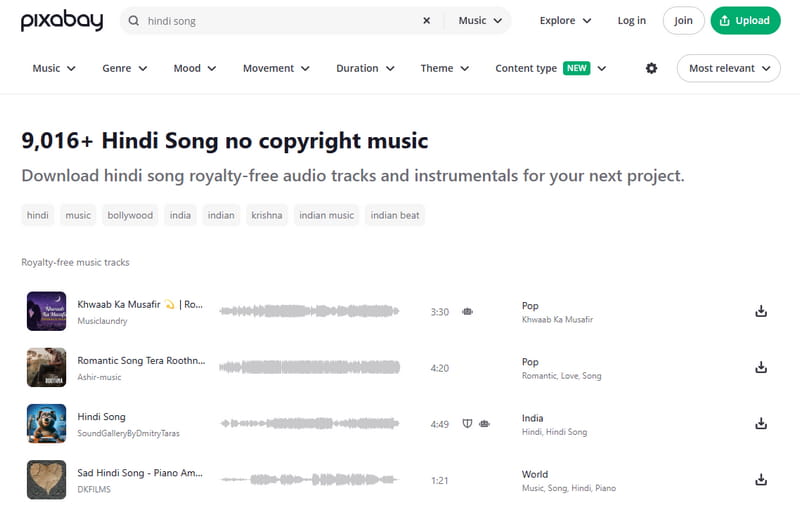Viewport: 800px width, 508px height.
Task: Click the Romantic, Love, Song tags
Action: point(562,376)
